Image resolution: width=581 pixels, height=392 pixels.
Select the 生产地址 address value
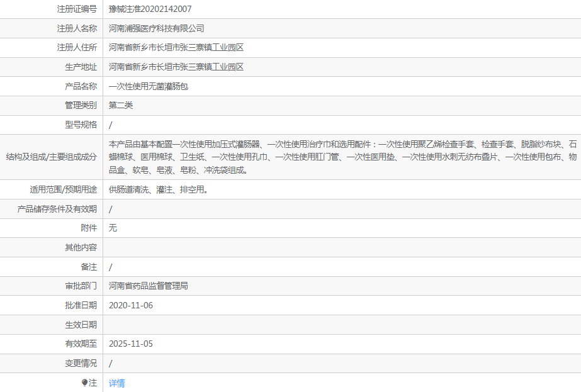(x=176, y=67)
